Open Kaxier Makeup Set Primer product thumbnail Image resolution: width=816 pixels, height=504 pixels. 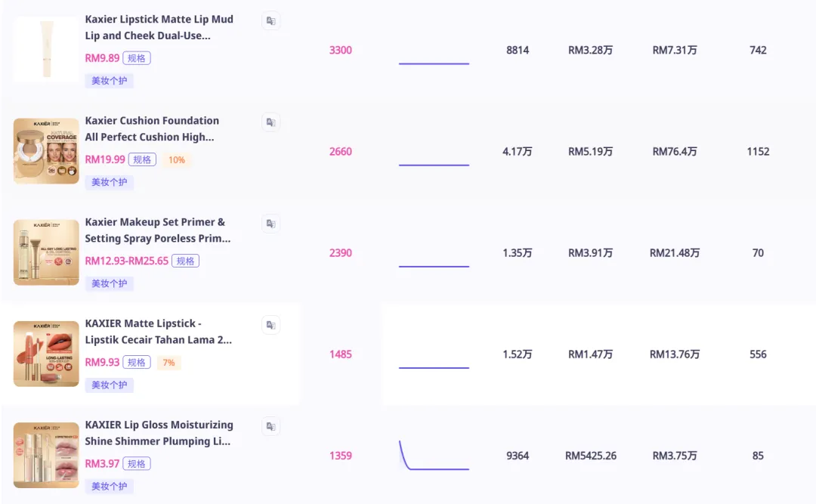click(x=46, y=252)
